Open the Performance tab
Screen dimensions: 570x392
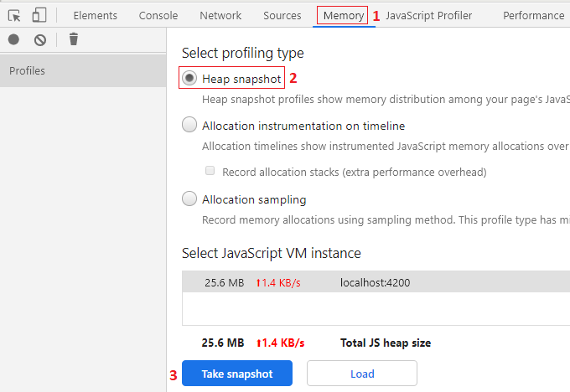click(534, 16)
